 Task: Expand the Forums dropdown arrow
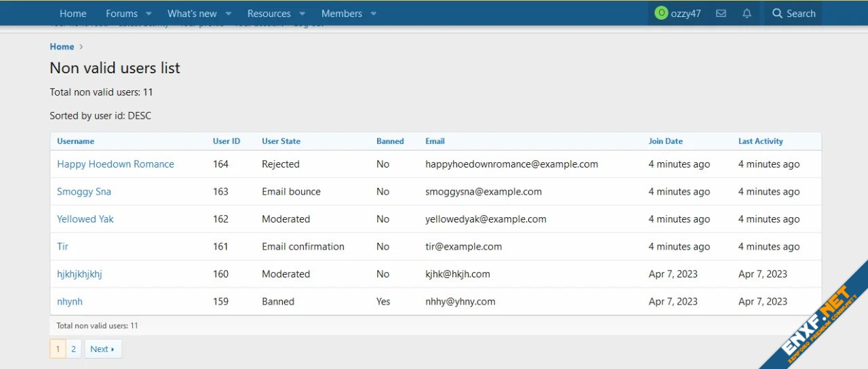149,14
